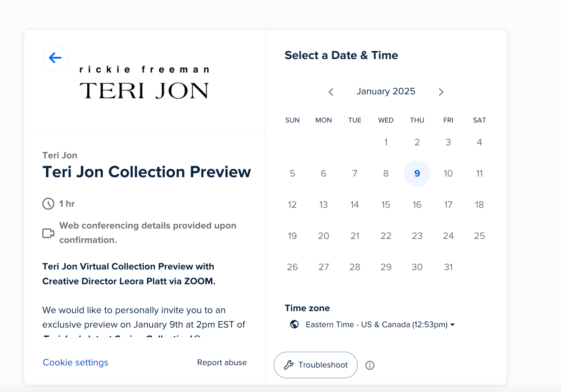Image resolution: width=561 pixels, height=392 pixels.
Task: Click the January 2025 month label
Action: tap(386, 91)
